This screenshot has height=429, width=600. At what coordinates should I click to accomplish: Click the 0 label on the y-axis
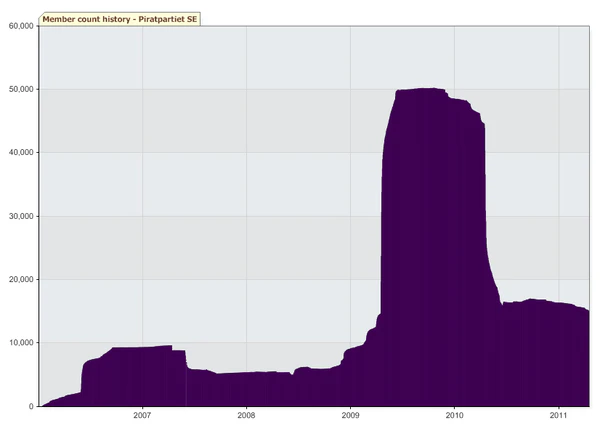coord(30,406)
